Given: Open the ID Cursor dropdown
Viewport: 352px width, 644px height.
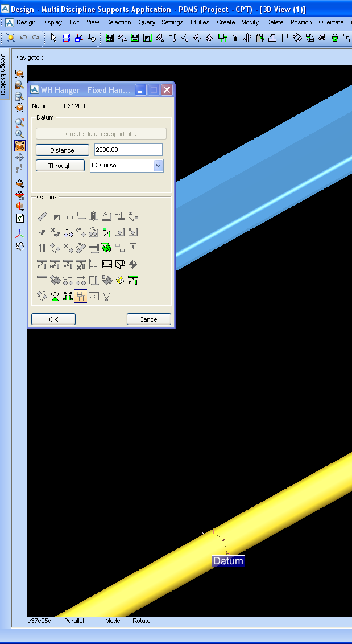Looking at the screenshot, I should pos(158,166).
